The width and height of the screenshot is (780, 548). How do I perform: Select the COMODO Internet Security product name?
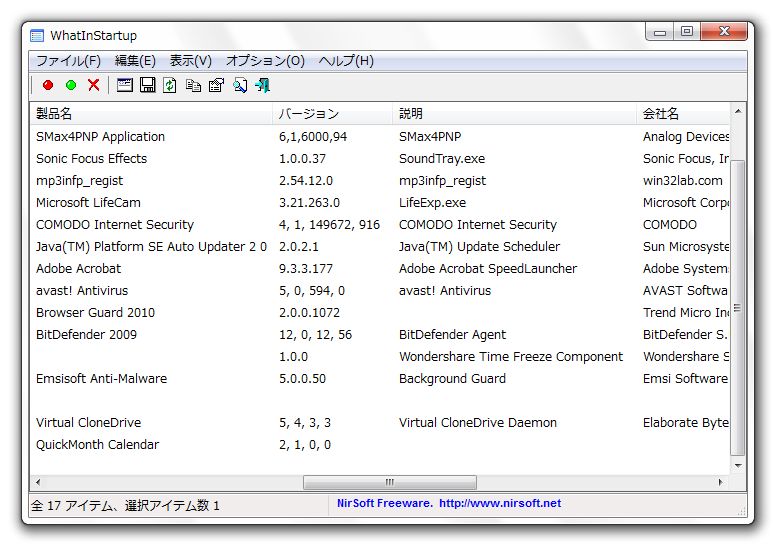tap(115, 225)
